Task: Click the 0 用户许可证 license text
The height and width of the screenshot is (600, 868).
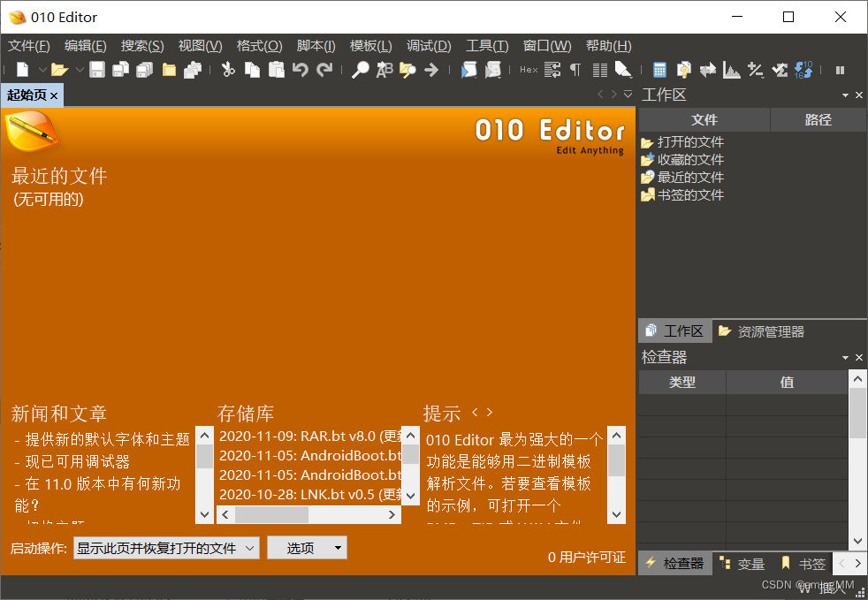Action: tap(587, 558)
